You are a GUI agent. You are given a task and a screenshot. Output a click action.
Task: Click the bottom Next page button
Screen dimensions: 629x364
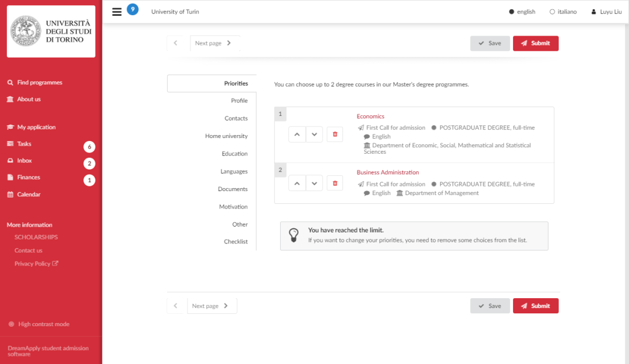212,306
